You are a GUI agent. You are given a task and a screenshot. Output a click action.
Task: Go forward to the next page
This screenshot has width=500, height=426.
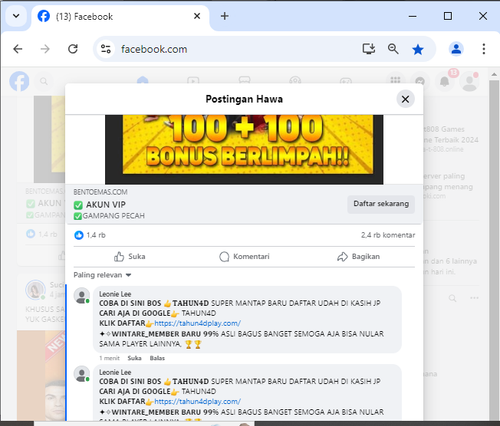(45, 49)
